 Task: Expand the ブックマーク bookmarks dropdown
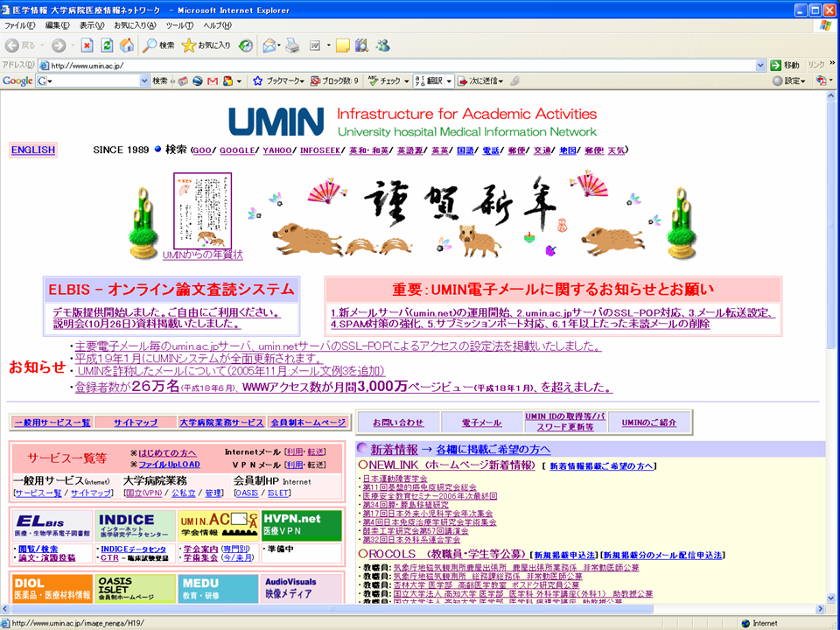coord(278,81)
